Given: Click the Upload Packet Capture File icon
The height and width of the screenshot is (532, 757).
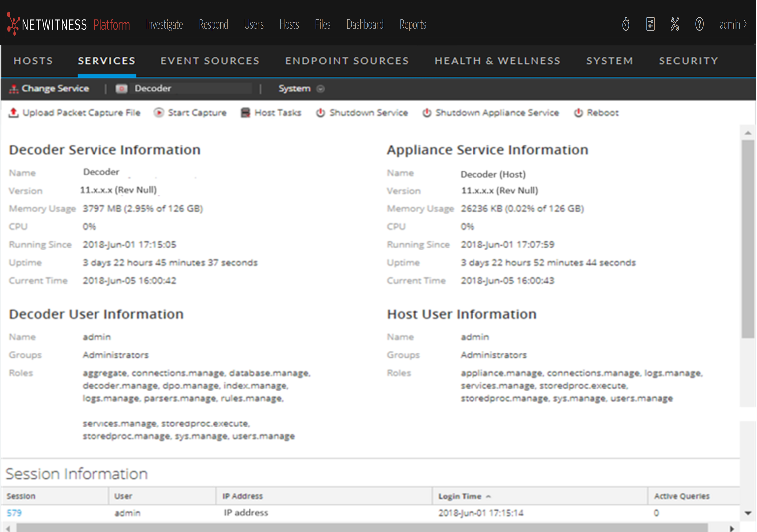Looking at the screenshot, I should coord(14,113).
